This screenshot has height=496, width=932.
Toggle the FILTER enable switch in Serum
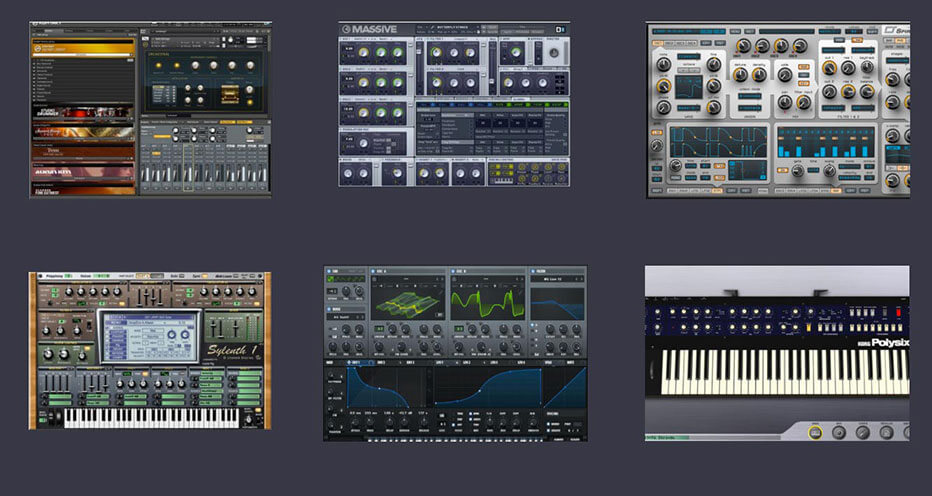pos(533,271)
